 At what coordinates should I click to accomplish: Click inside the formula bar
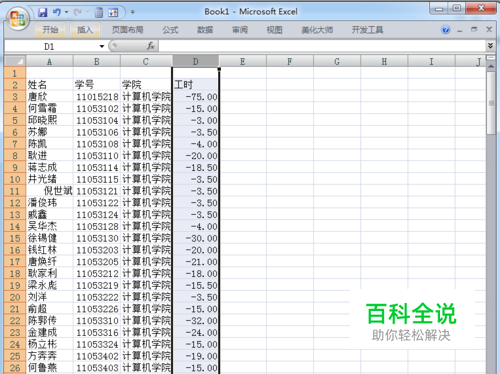[322, 46]
